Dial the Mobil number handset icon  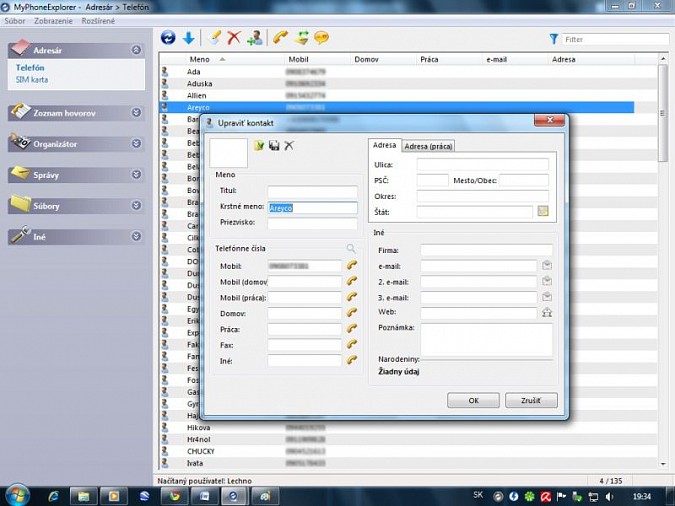(x=352, y=266)
